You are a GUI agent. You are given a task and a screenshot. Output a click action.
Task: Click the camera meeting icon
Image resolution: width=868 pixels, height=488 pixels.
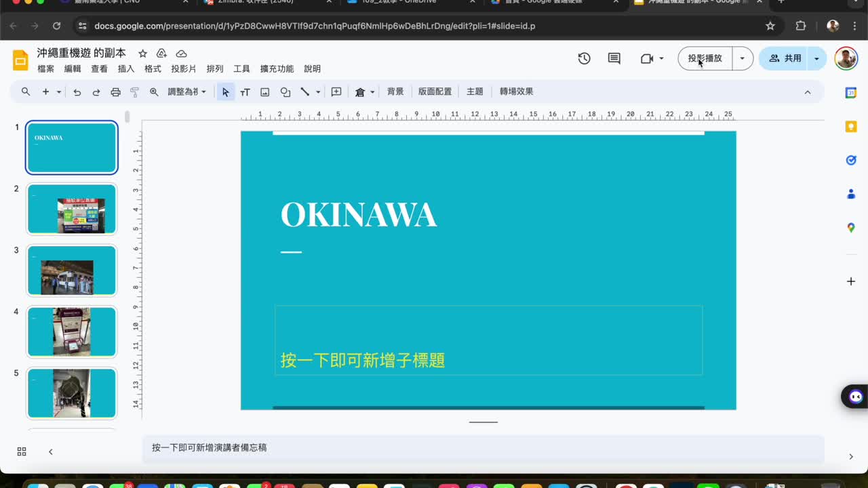pos(647,59)
